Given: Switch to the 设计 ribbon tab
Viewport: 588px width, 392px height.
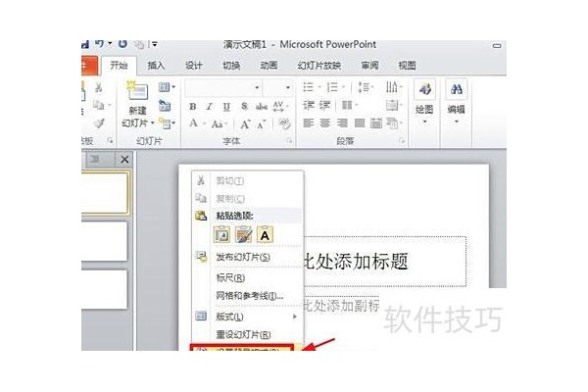Looking at the screenshot, I should pos(194,66).
